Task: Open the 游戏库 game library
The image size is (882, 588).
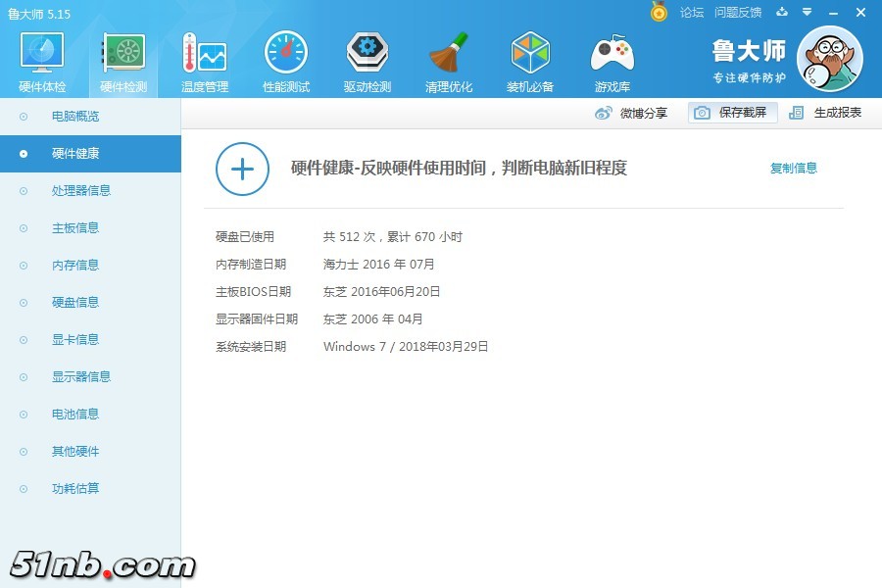Action: [x=612, y=59]
